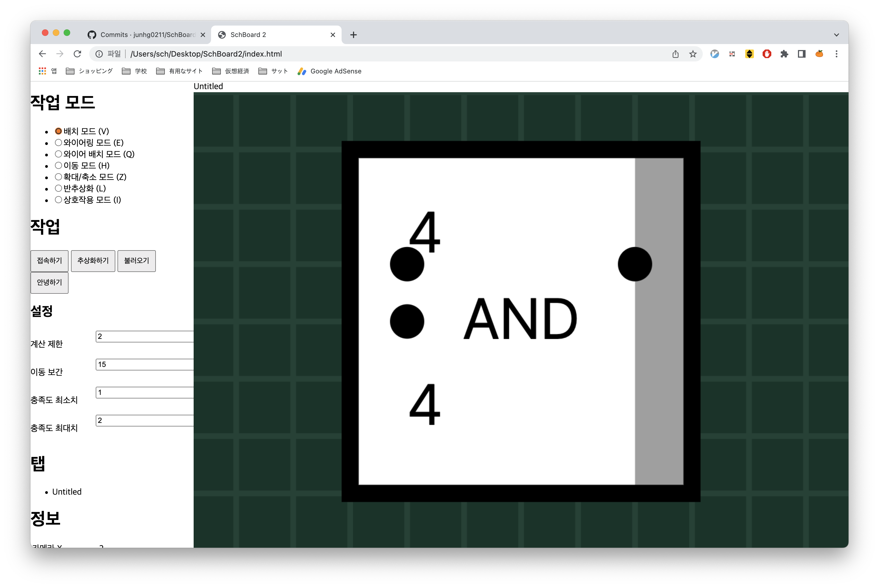Select 상호작용 모드 (I) radio button

(x=58, y=200)
